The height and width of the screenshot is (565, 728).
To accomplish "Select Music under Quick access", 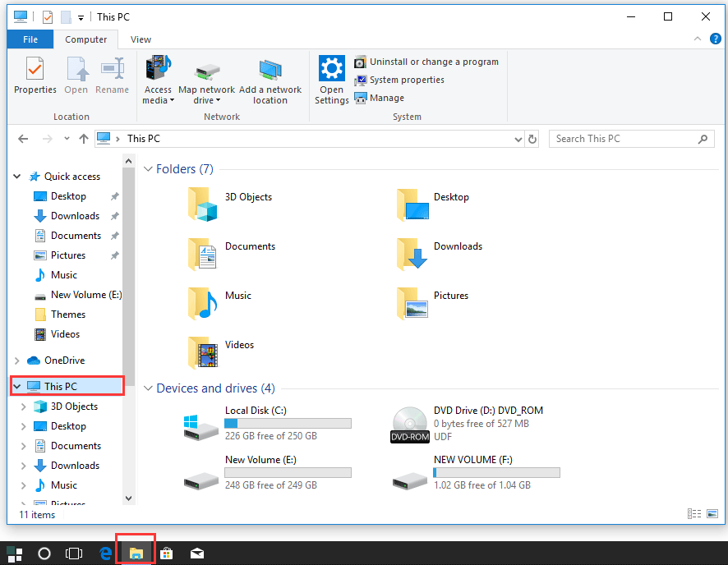I will click(63, 275).
